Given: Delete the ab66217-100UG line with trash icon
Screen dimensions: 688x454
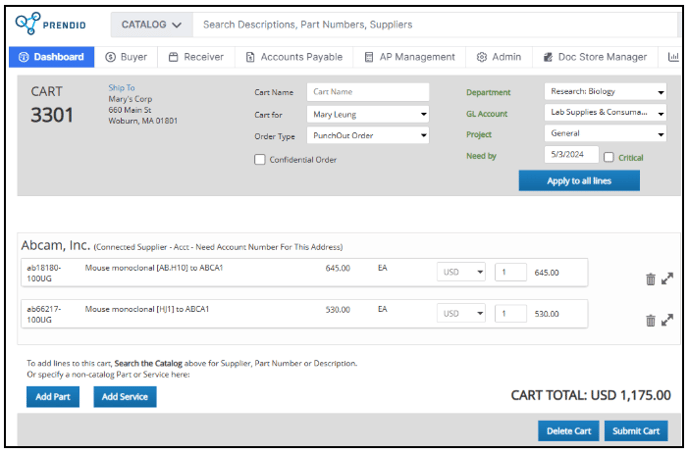Looking at the screenshot, I should pos(650,320).
